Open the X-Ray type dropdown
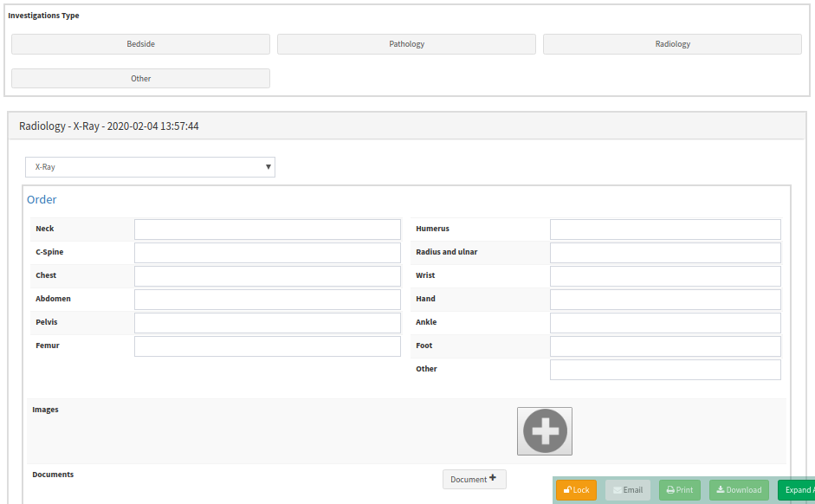This screenshot has height=504, width=815. (150, 167)
